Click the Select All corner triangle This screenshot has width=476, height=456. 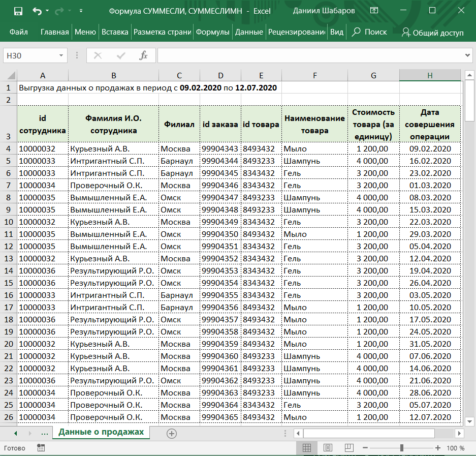[12, 75]
